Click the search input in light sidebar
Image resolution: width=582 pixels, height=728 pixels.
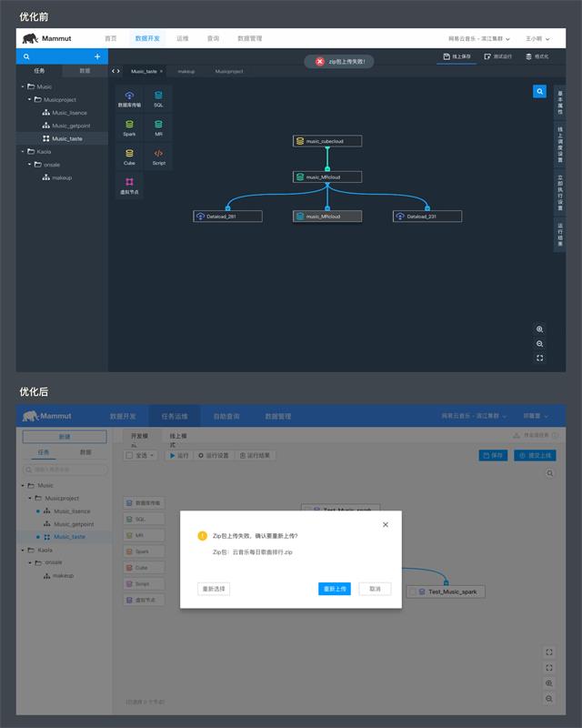click(x=65, y=470)
